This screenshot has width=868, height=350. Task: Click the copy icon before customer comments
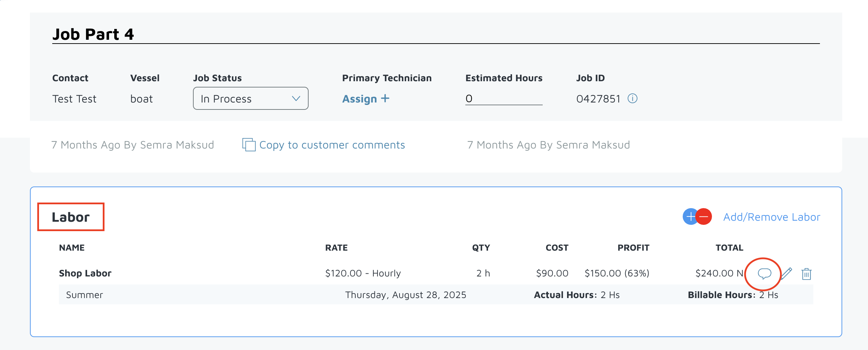point(249,145)
